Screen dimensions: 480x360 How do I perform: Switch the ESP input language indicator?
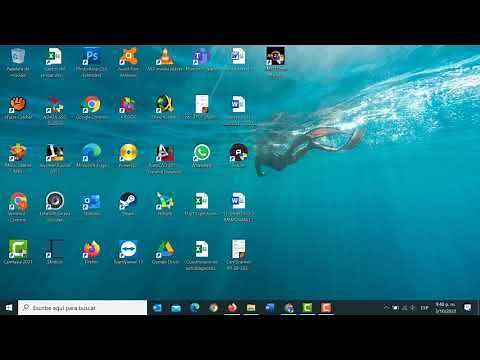click(x=424, y=308)
